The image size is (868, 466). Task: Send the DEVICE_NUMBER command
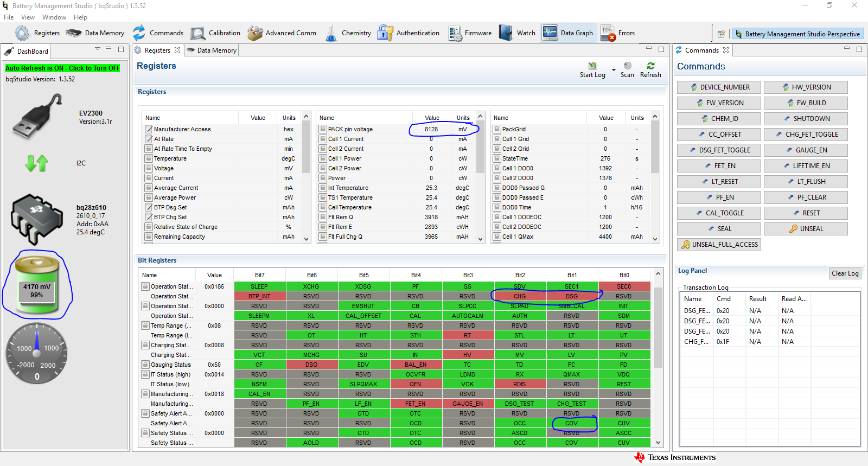(x=719, y=87)
